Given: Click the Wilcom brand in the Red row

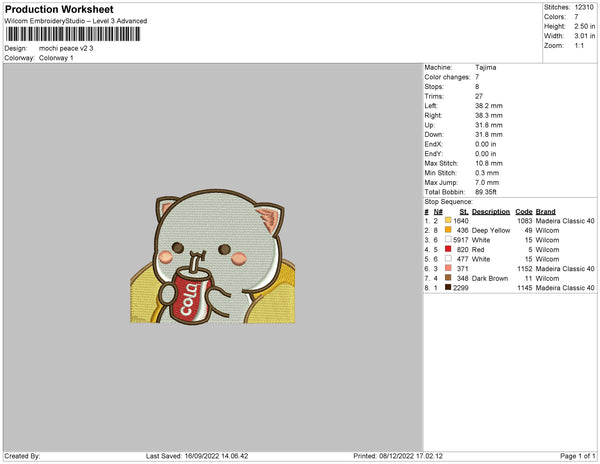Looking at the screenshot, I should (x=547, y=249).
